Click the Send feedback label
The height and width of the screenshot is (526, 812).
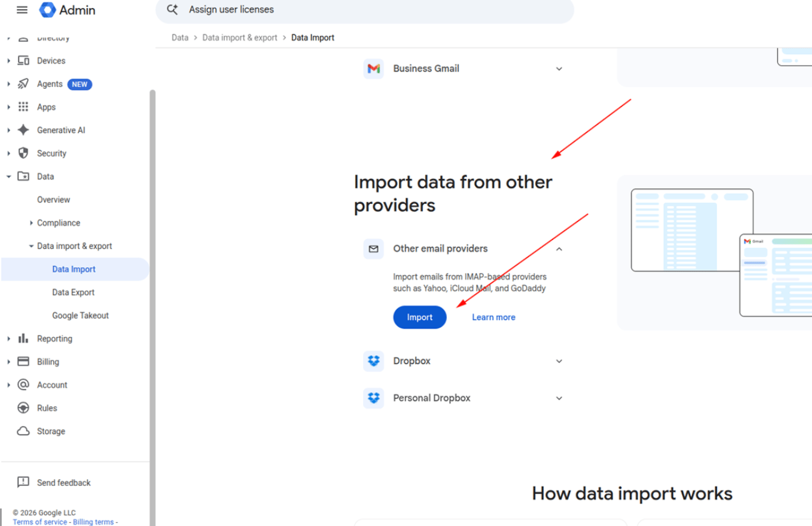[x=64, y=482]
